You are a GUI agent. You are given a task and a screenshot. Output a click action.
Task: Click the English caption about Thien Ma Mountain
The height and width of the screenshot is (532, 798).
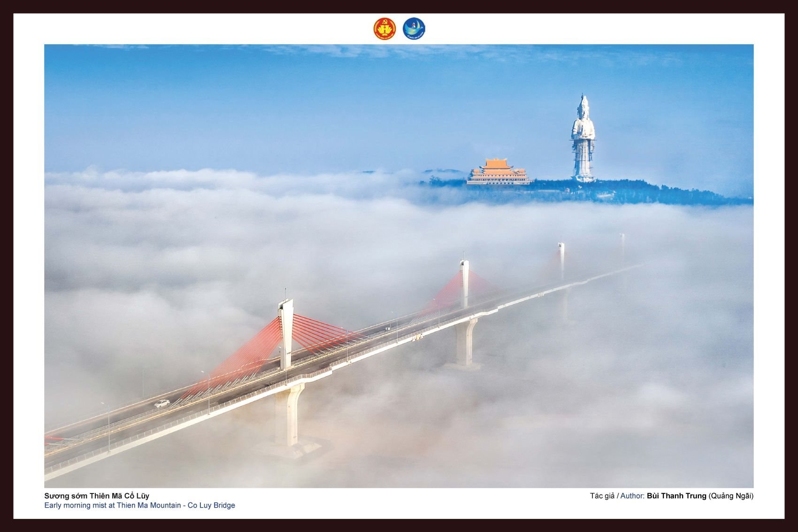tap(139, 506)
